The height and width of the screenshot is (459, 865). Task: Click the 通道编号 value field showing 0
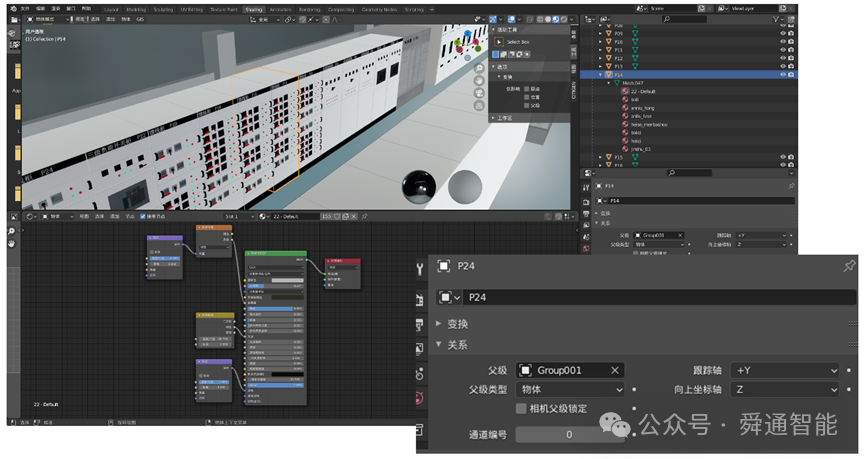(x=570, y=435)
